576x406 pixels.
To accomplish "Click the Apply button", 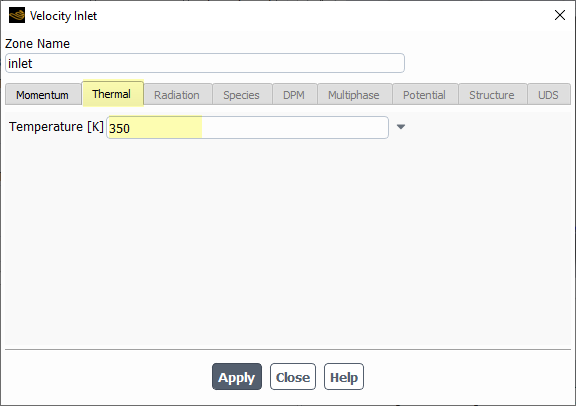I will 237,377.
